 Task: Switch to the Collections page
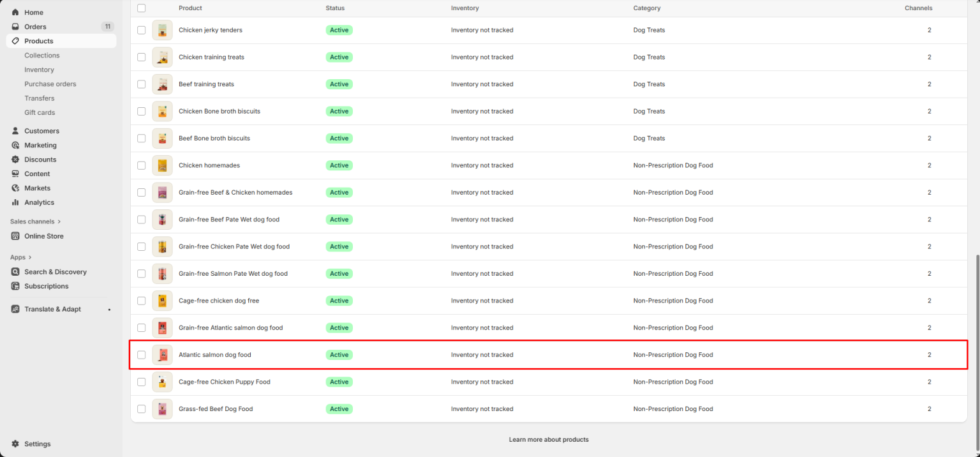tap(41, 55)
